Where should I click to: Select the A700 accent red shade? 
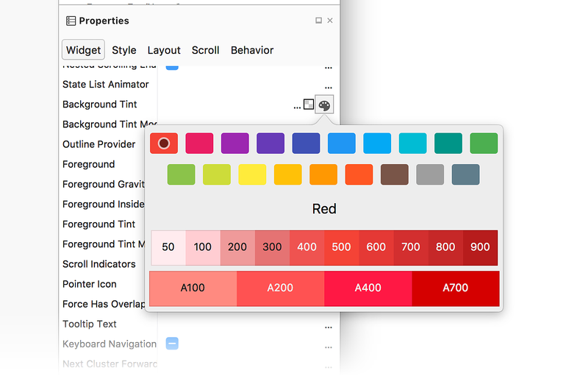[455, 288]
